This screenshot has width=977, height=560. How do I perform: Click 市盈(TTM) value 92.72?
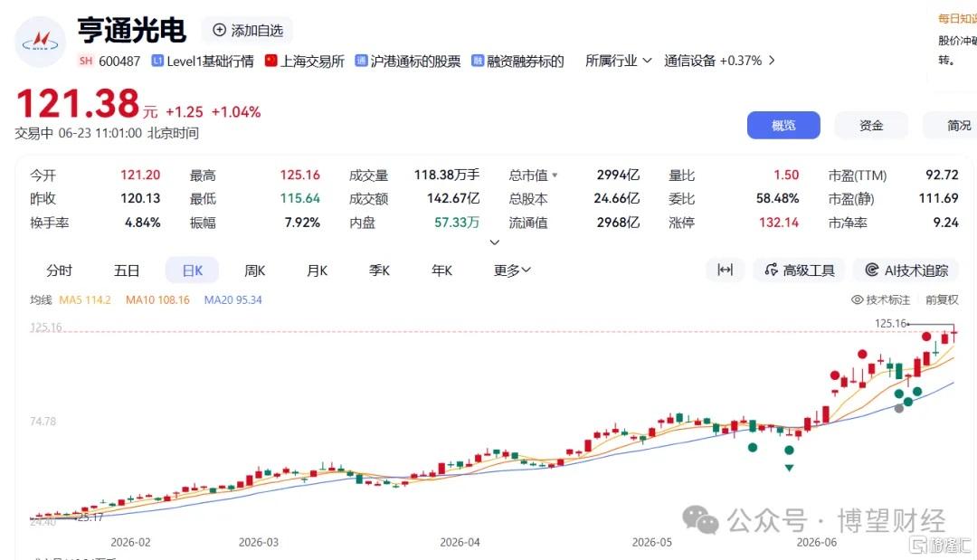[942, 175]
